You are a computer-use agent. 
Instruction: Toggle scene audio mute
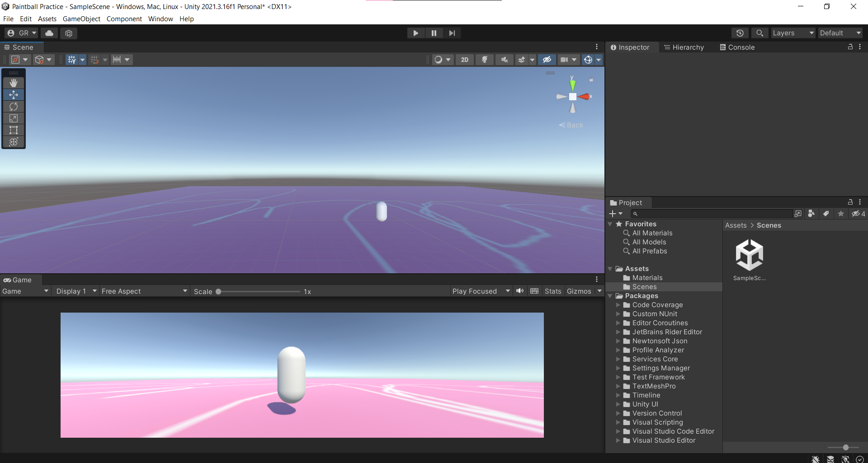click(x=505, y=60)
